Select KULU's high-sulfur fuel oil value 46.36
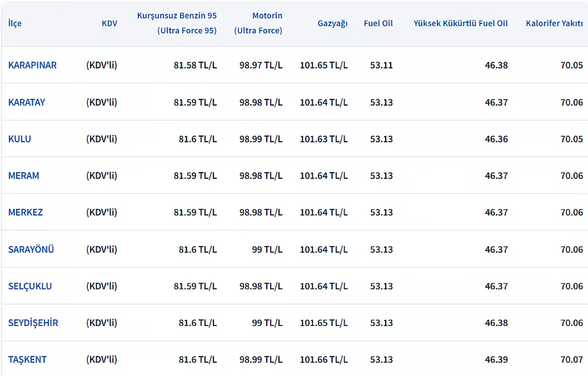Screen dimensions: 588x376 pyautogui.click(x=497, y=139)
